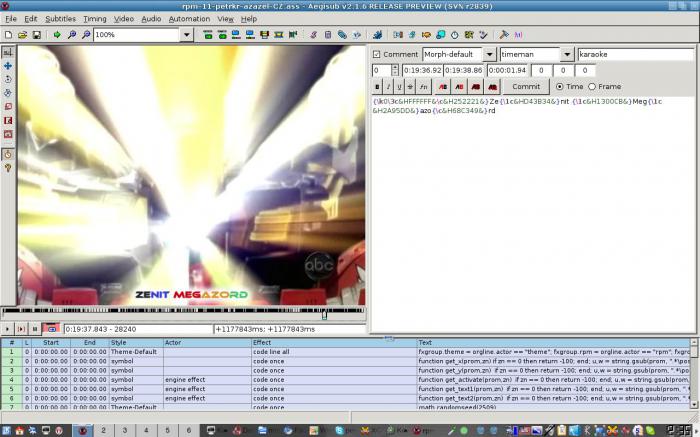
Task: Click the karaoke effect field
Action: 636,54
